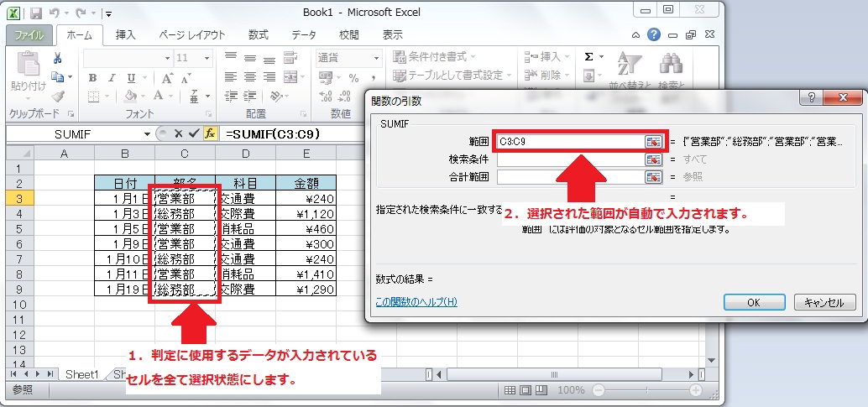Click the blue Excel Help question icon
Viewport: 868px width, 407px height.
[654, 35]
